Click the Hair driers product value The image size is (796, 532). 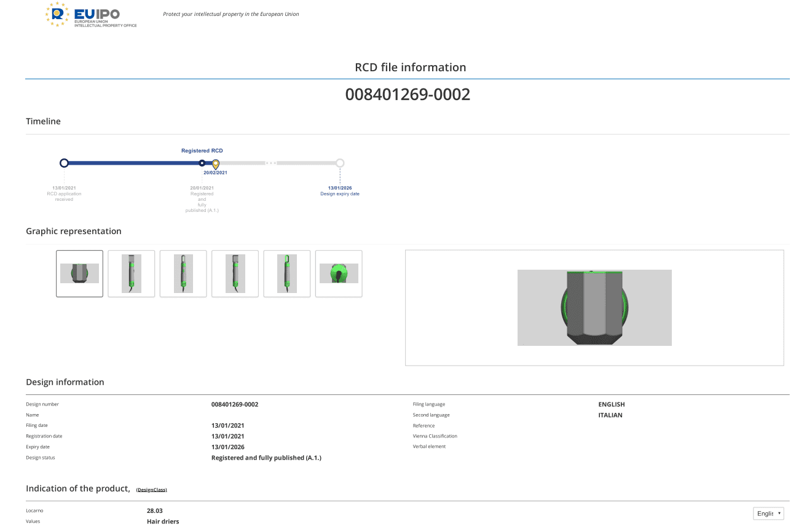coord(163,522)
